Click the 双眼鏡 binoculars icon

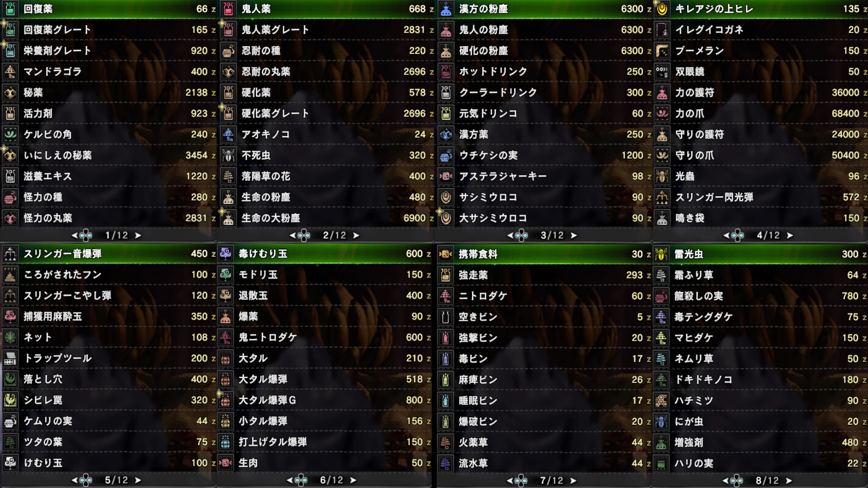(662, 71)
